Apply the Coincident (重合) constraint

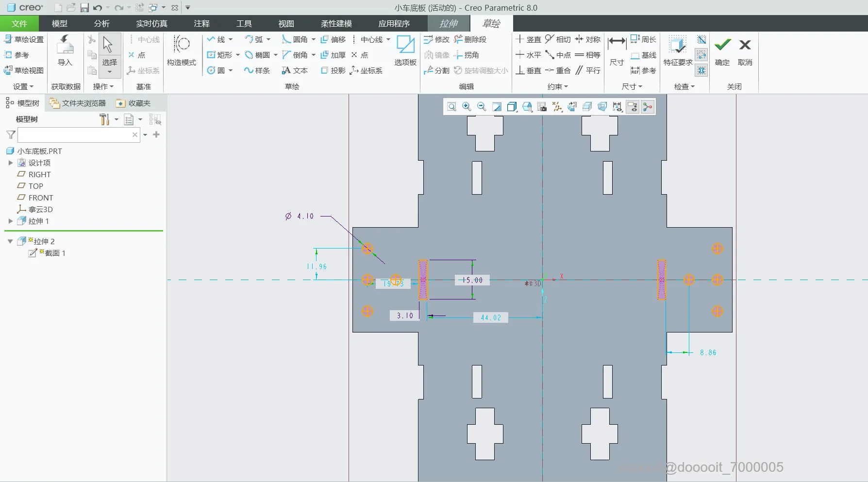pyautogui.click(x=558, y=70)
